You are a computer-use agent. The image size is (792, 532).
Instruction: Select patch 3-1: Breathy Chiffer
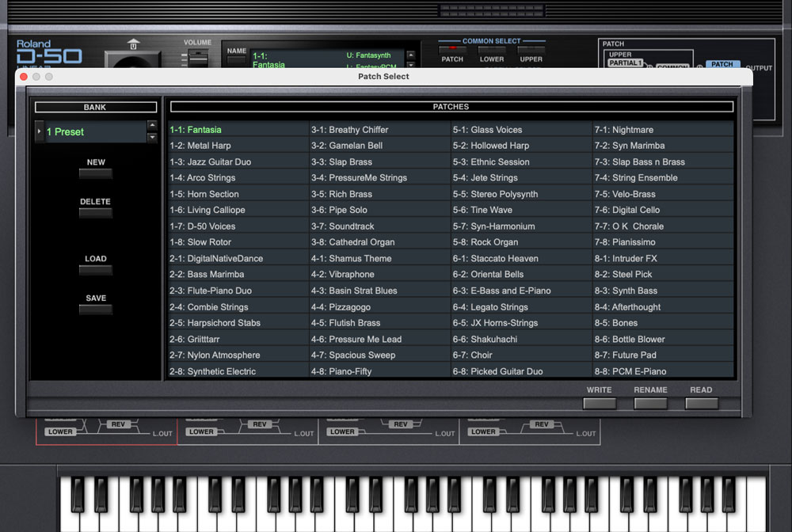click(x=380, y=130)
